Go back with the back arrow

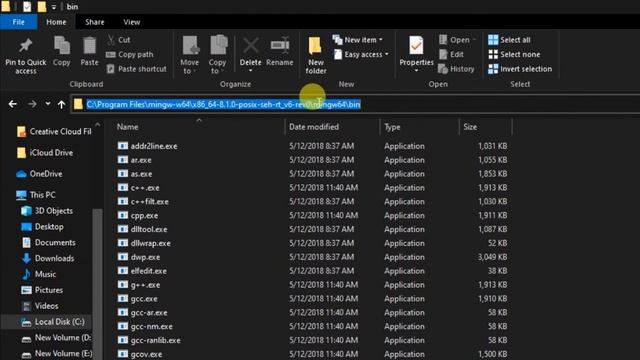click(13, 104)
